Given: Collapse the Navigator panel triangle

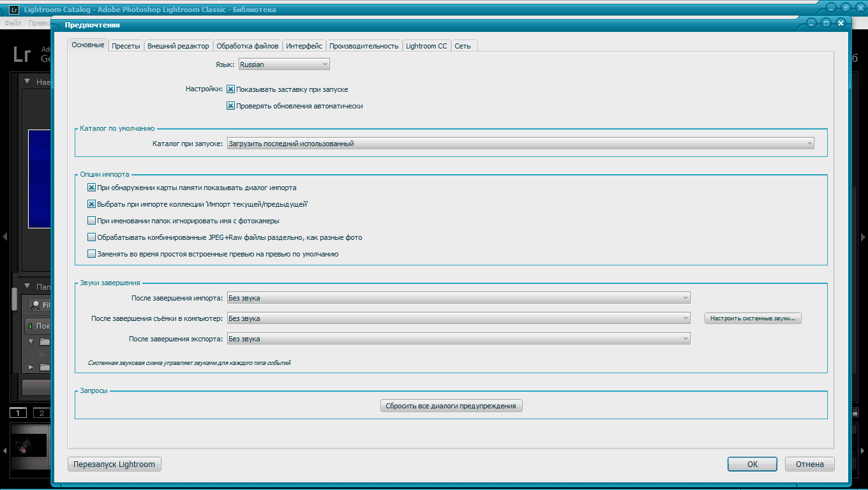Looking at the screenshot, I should pyautogui.click(x=27, y=82).
